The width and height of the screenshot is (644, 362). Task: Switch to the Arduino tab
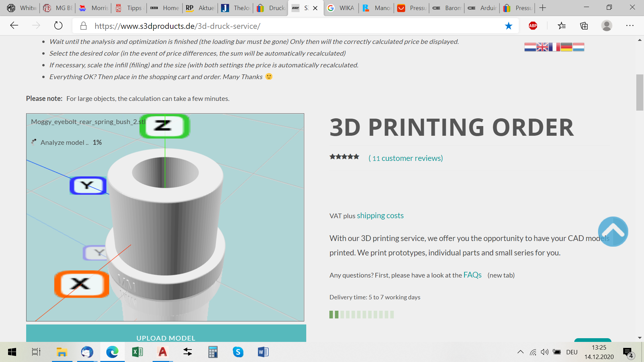point(483,8)
